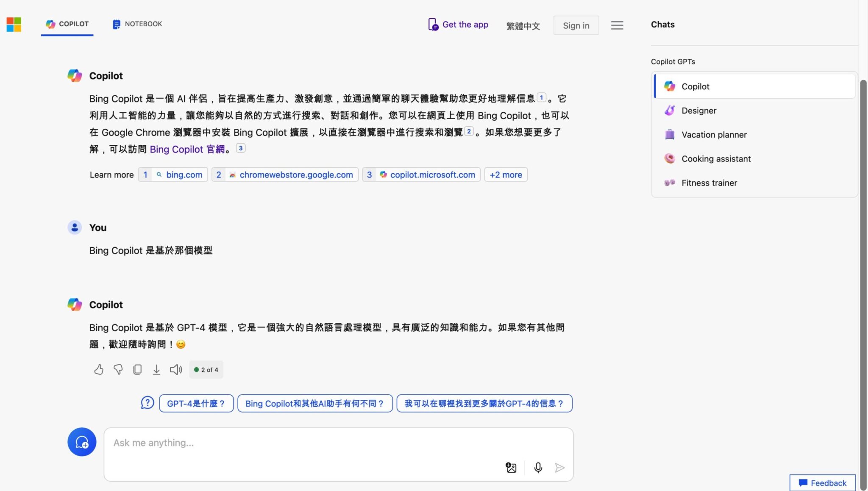The height and width of the screenshot is (491, 868).
Task: Click the thumbs down dislike icon
Action: click(118, 369)
